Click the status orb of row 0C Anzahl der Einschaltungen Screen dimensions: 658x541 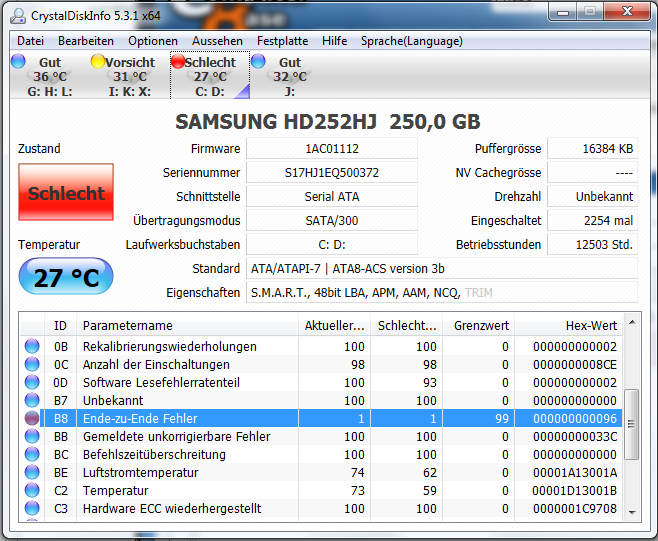tap(32, 364)
